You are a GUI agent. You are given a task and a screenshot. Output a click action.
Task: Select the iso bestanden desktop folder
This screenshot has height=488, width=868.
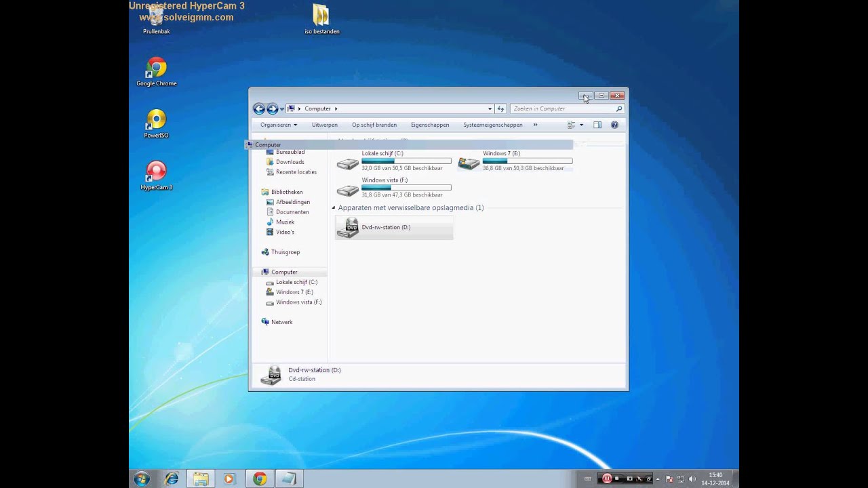321,20
